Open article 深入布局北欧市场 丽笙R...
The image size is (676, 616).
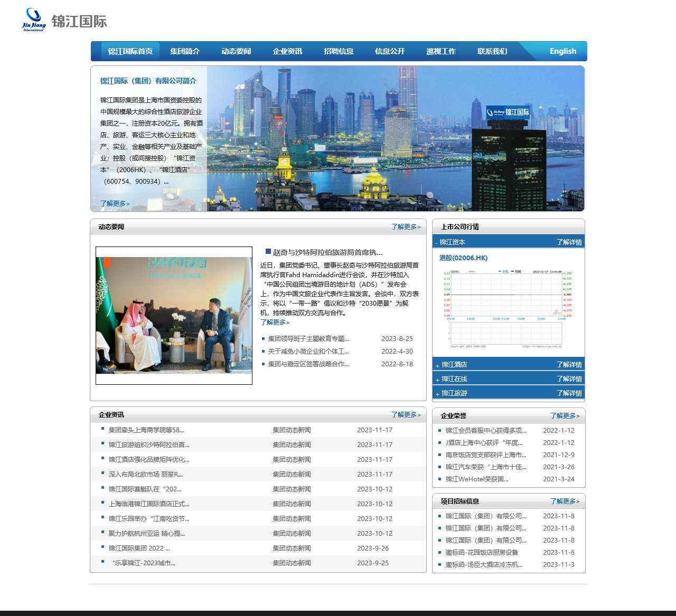pyautogui.click(x=146, y=475)
